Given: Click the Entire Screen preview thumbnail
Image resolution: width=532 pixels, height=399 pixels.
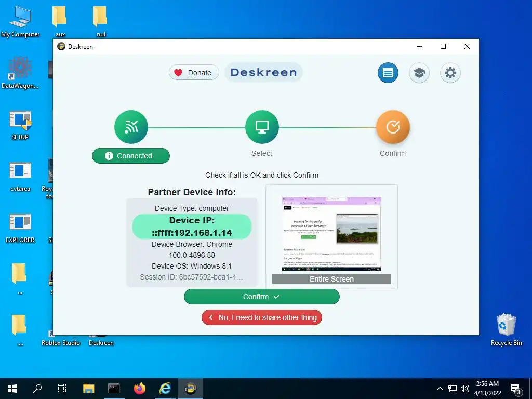Looking at the screenshot, I should 331,234.
